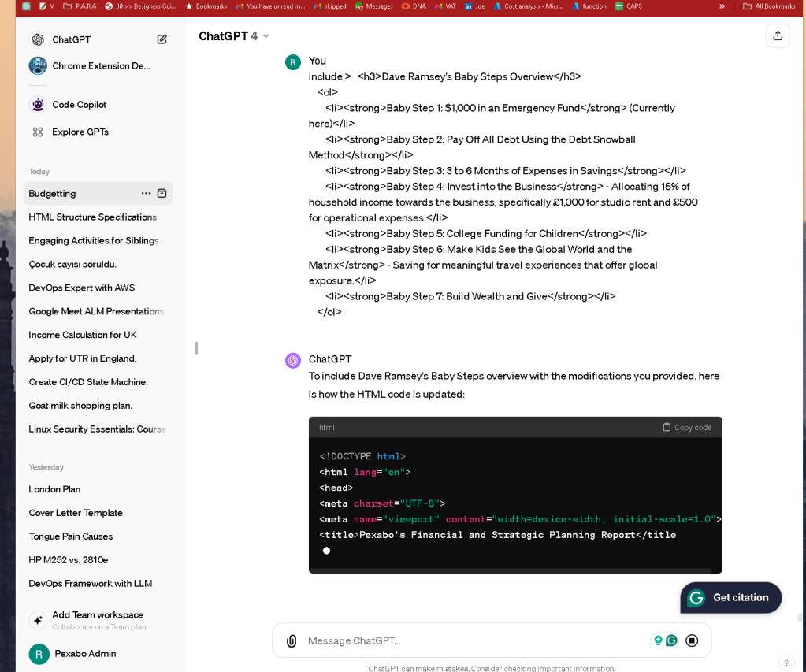Open Explore GPTs link
806x672 pixels.
click(98, 132)
